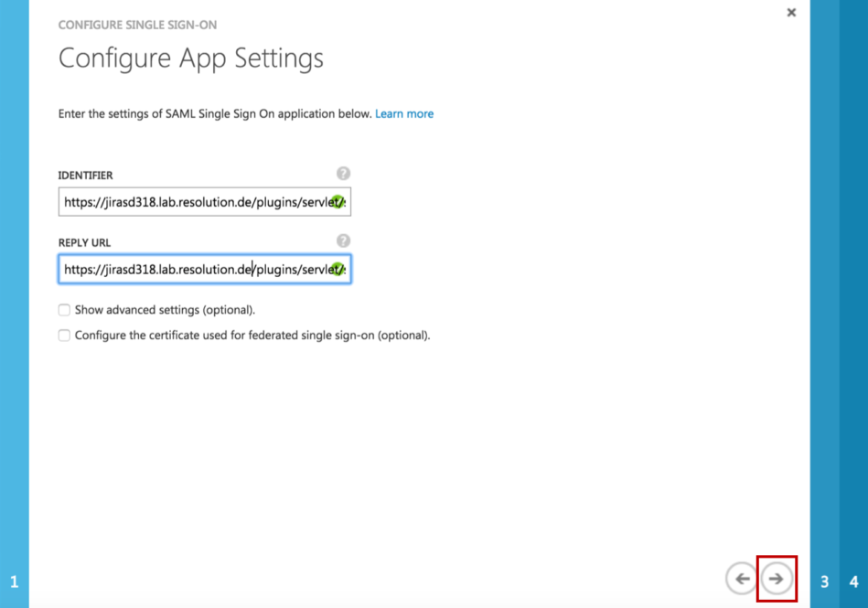The width and height of the screenshot is (868, 608).
Task: Click into the Identifier URL field
Action: (x=205, y=202)
